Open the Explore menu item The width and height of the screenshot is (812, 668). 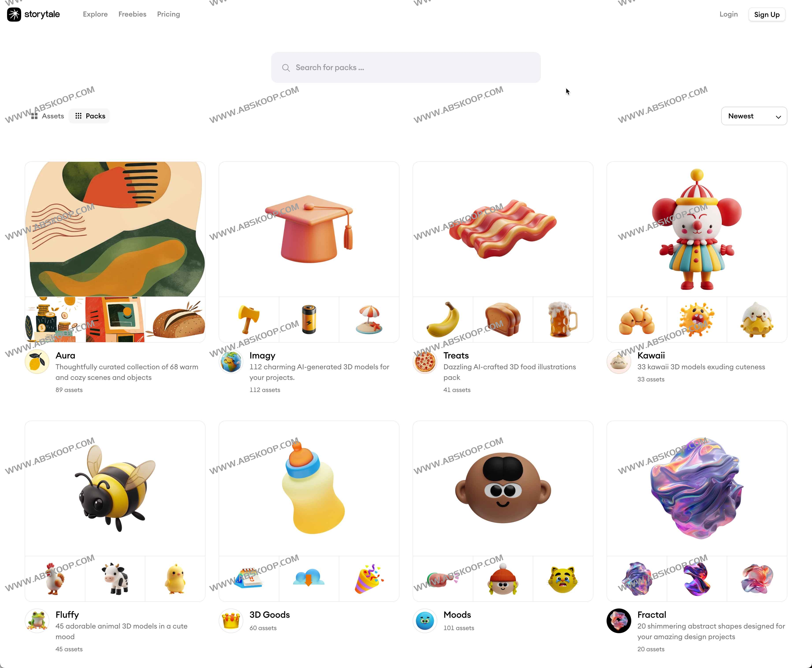(95, 14)
